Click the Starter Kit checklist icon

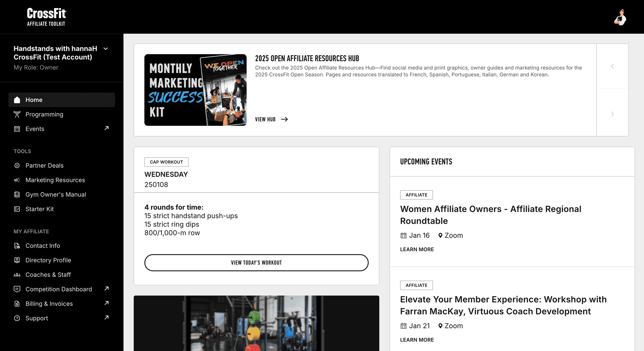[x=17, y=209]
